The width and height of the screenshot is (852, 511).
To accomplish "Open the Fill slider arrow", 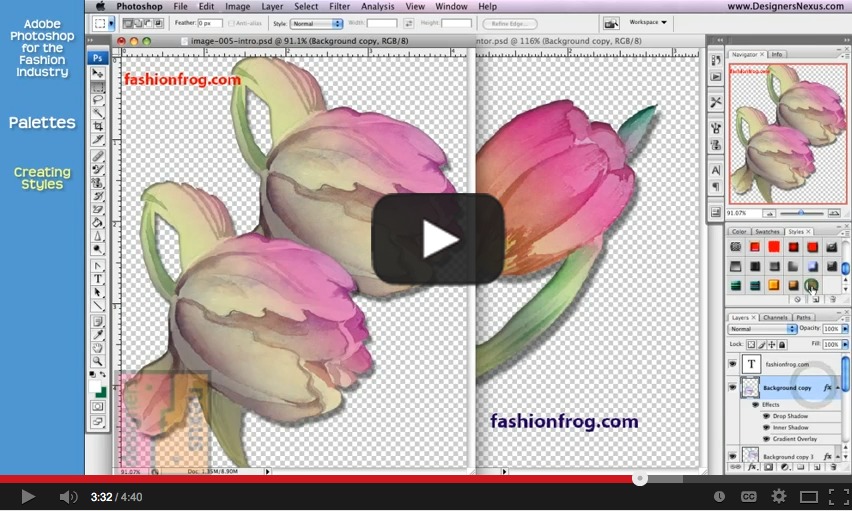I will 845,345.
